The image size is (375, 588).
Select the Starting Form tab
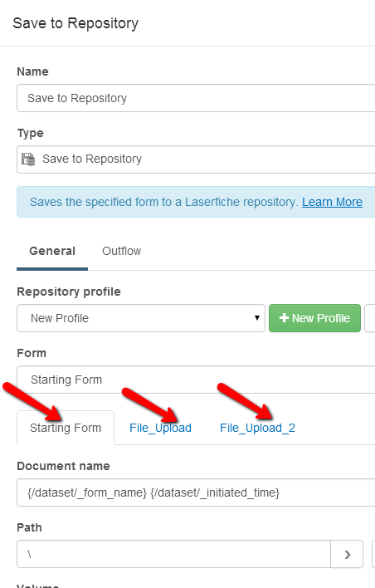point(66,428)
